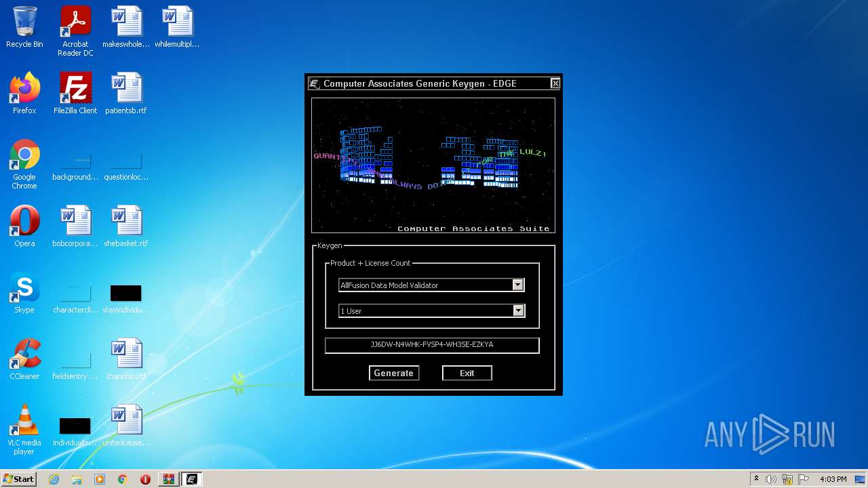868x488 pixels.
Task: Launch Acrobat Reader DC from desktop
Action: tap(75, 31)
